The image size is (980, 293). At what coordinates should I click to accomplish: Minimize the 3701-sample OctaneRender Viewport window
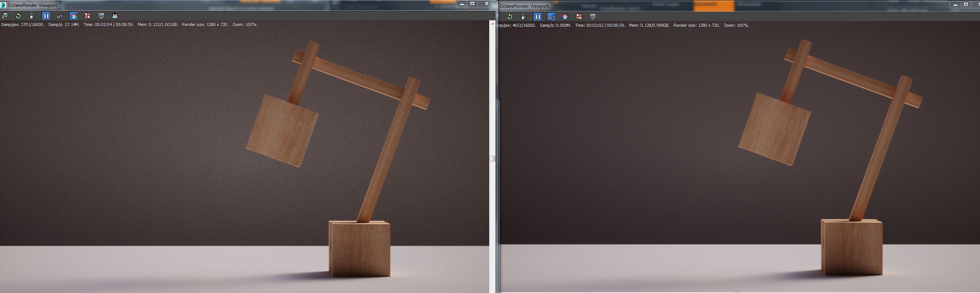pyautogui.click(x=462, y=4)
